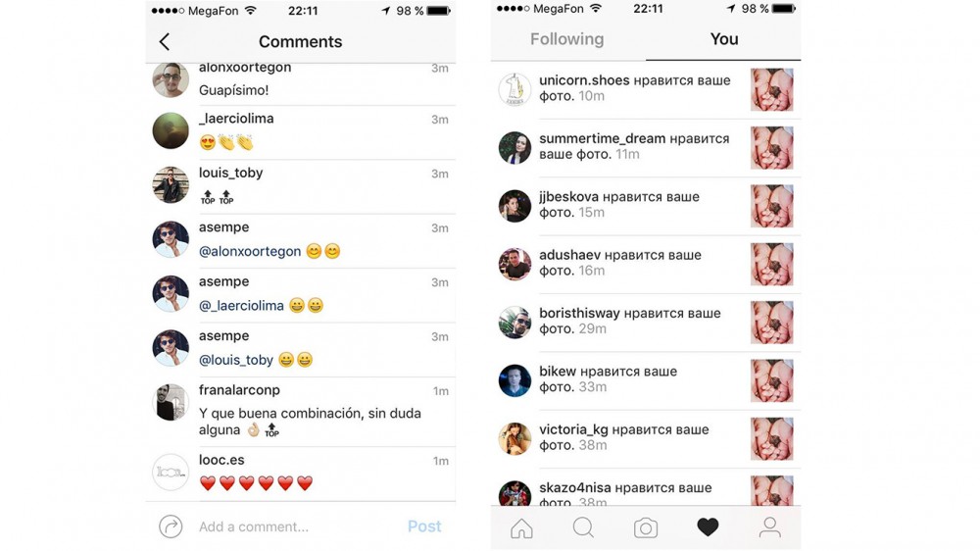Viewport: 980px width, 551px height.
Task: Tap the Camera icon in bottom bar
Action: click(645, 527)
